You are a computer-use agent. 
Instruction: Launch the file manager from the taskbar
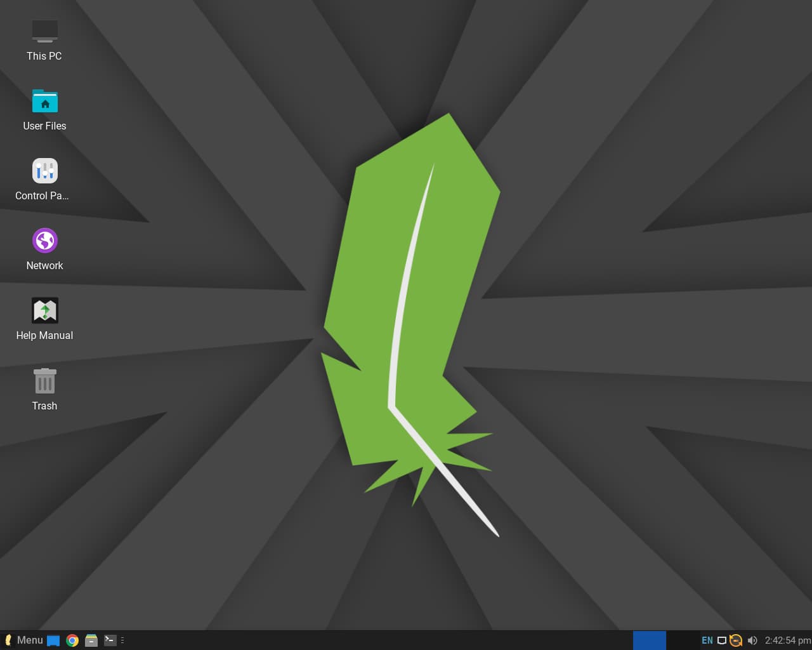pos(91,640)
